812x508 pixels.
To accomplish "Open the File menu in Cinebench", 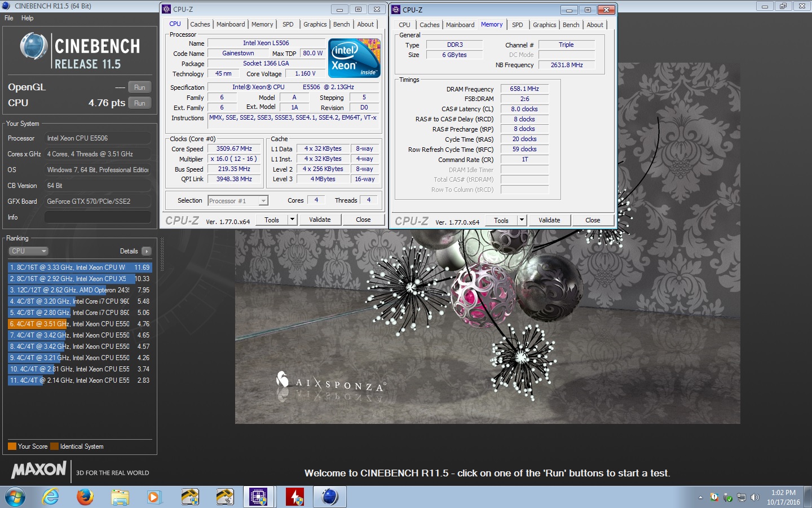I will 9,18.
